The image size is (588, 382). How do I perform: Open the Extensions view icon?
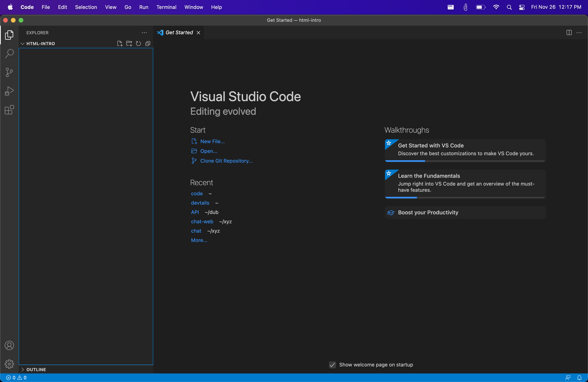(x=9, y=110)
